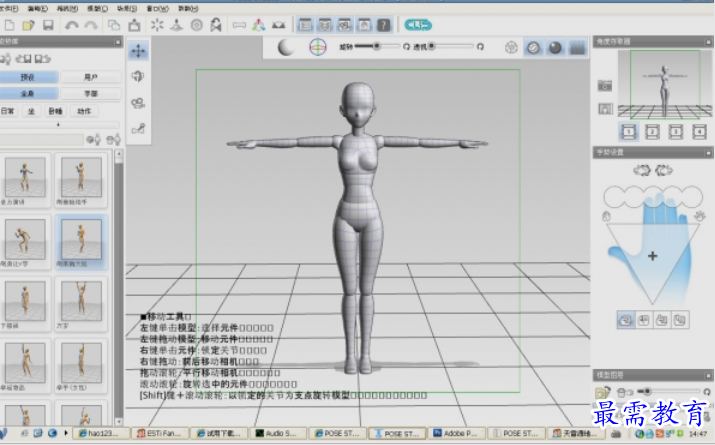The image size is (715, 445).
Task: Toggle the fourth panel window button in toolbar
Action: tap(364, 25)
